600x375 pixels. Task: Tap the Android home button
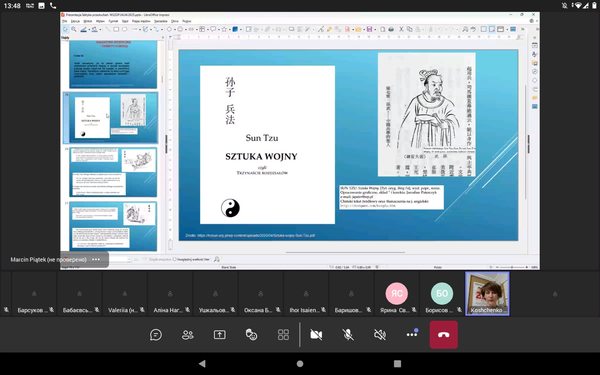(x=300, y=364)
